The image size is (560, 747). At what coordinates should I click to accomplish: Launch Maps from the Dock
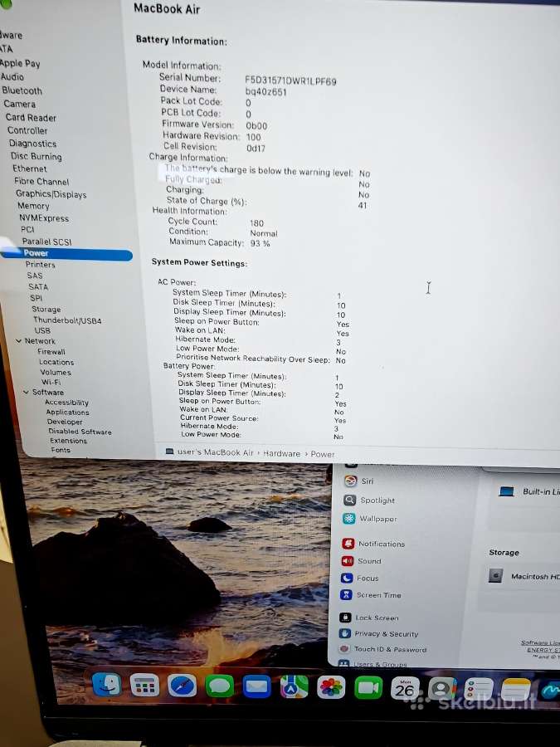[x=294, y=687]
